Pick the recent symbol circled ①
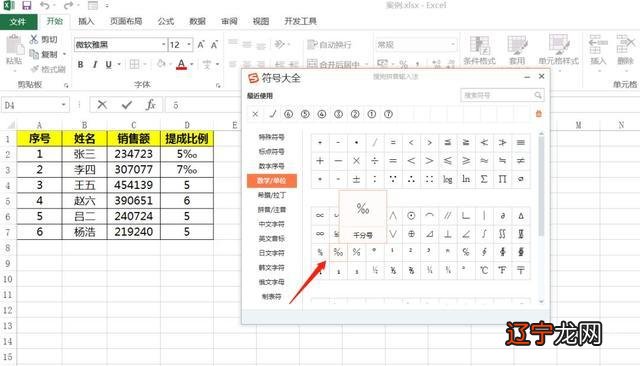This screenshot has height=366, width=640. [x=371, y=114]
